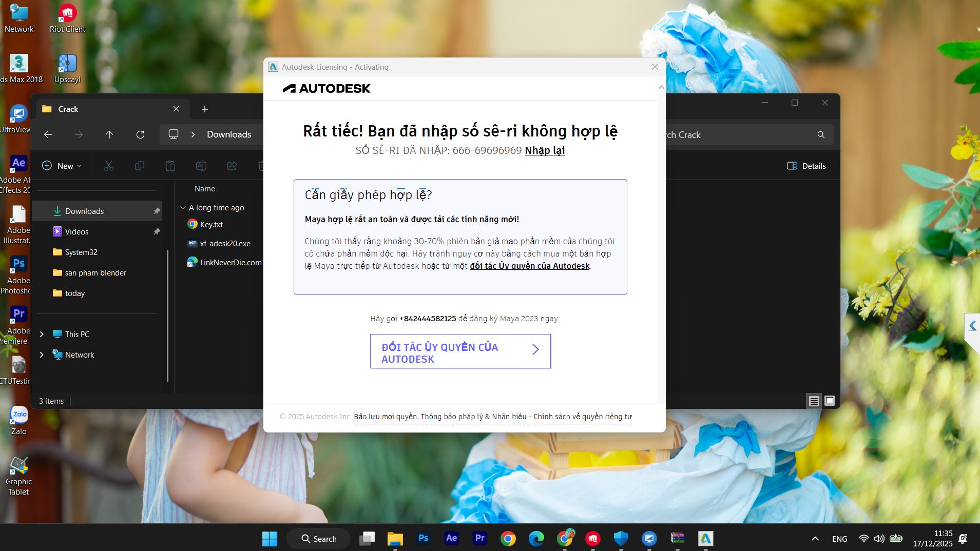The image size is (980, 551).
Task: Switch to details list view in status bar
Action: 814,401
